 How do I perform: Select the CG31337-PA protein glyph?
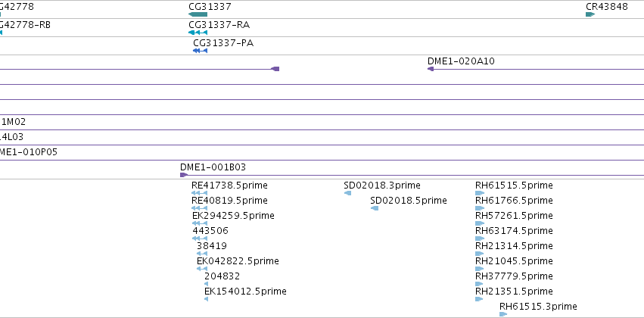point(200,51)
